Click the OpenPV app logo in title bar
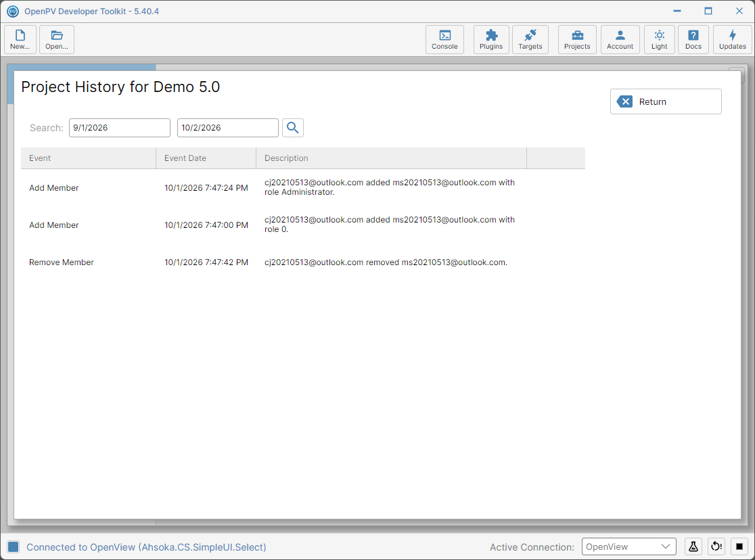Image resolution: width=755 pixels, height=560 pixels. point(13,11)
